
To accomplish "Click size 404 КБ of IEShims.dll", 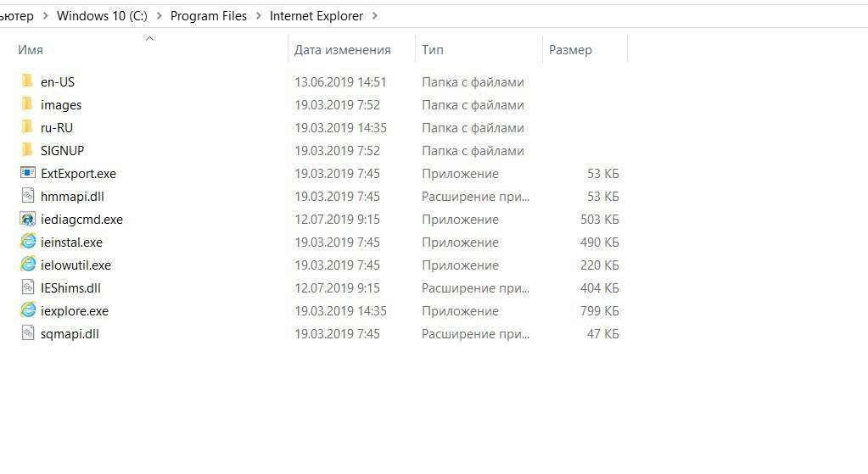I will pyautogui.click(x=600, y=288).
